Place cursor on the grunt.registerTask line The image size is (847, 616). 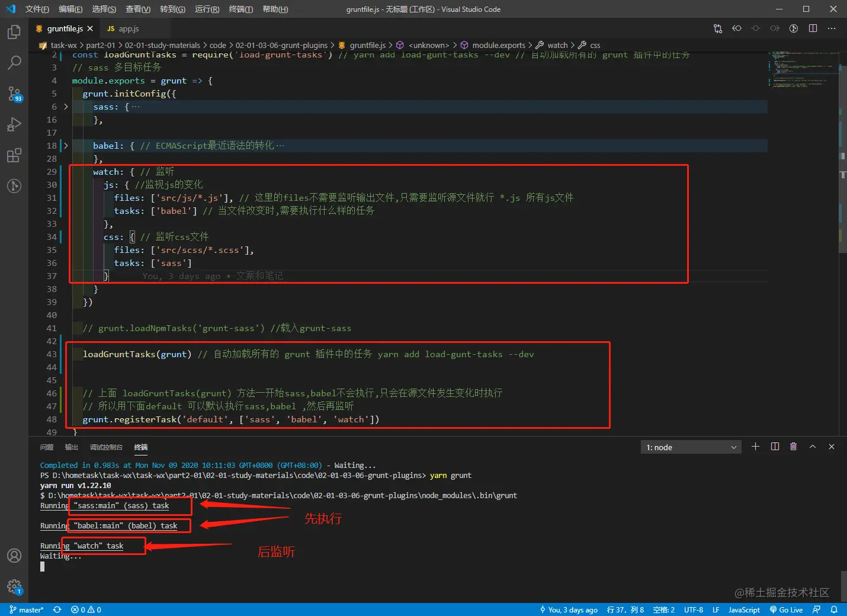click(x=231, y=419)
